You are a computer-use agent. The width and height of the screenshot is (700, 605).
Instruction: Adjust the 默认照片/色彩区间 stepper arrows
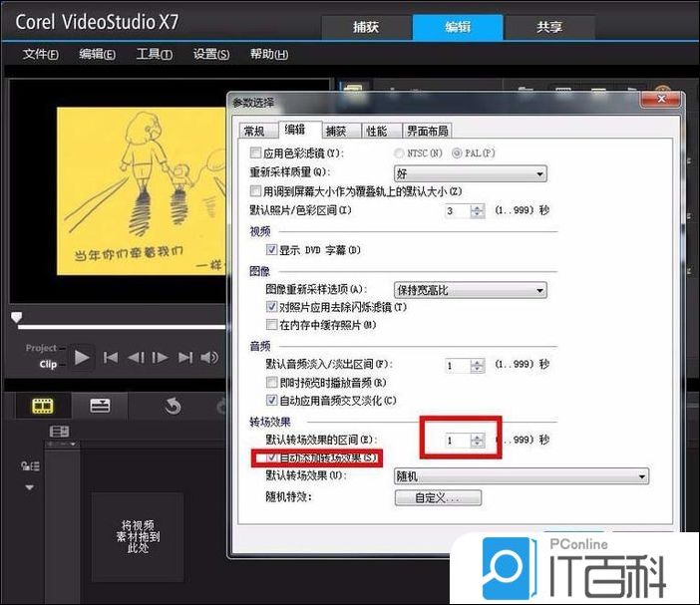(x=478, y=210)
